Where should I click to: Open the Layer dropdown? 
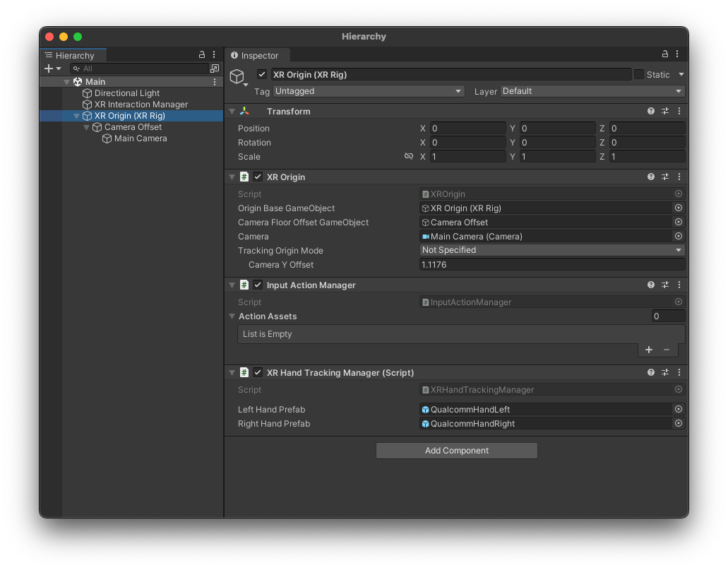tap(592, 91)
